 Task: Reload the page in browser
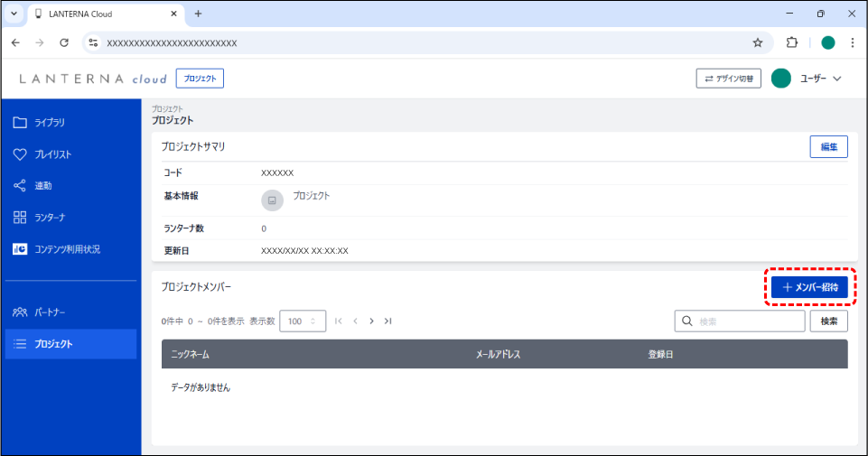[64, 42]
